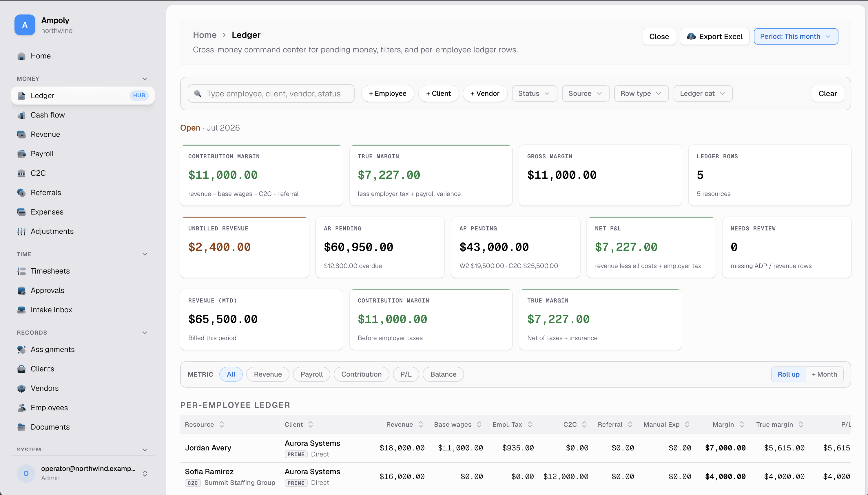Click the Vendors box icon
The width and height of the screenshot is (868, 495).
(21, 388)
